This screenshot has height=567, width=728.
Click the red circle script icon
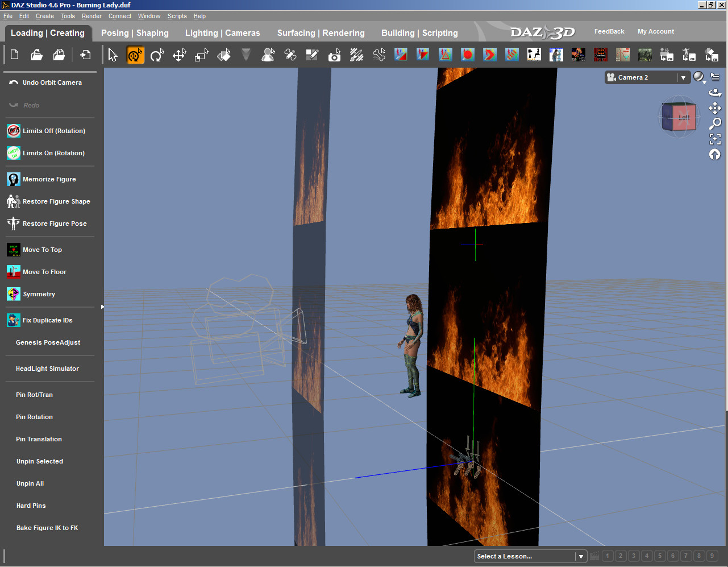click(x=468, y=55)
